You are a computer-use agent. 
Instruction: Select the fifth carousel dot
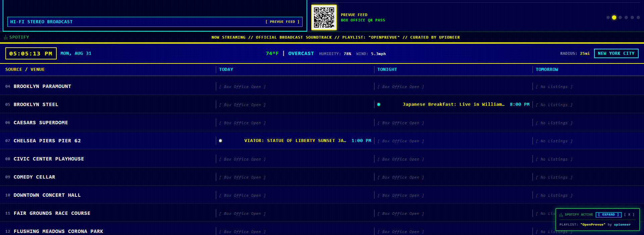pyautogui.click(x=632, y=17)
